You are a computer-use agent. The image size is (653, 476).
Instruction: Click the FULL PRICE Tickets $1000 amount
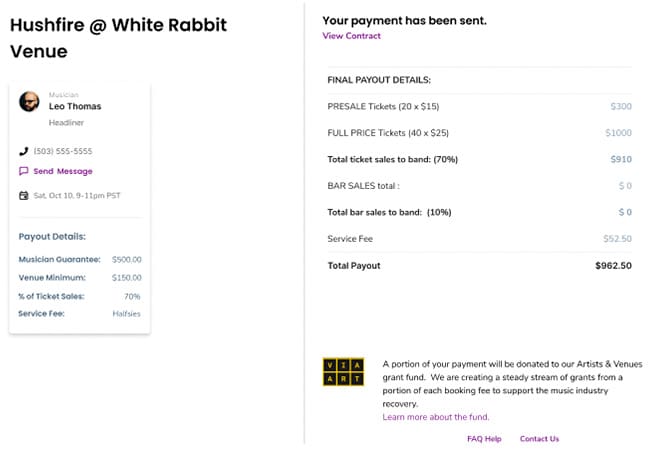[x=618, y=133]
